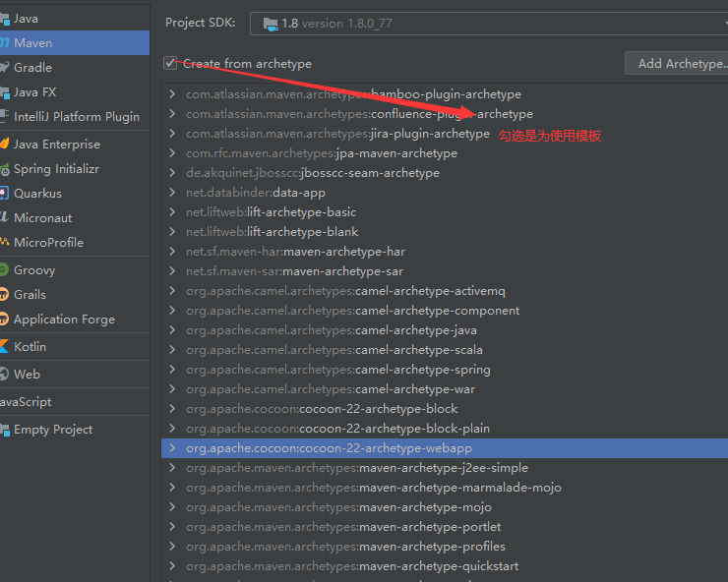This screenshot has width=728, height=582.
Task: Select camel-archetype-war archetype
Action: [x=445, y=389]
